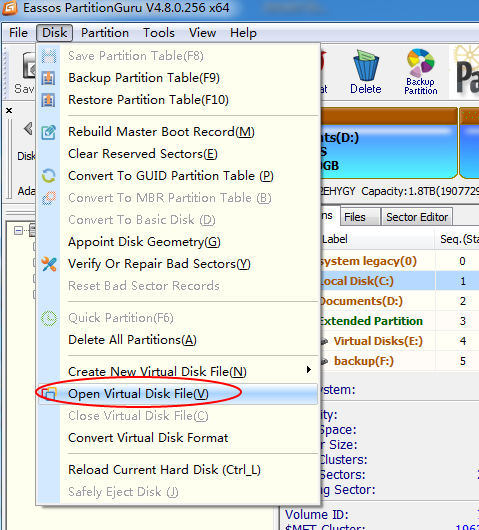The image size is (479, 530).
Task: Open the Help menu
Action: pos(243,33)
